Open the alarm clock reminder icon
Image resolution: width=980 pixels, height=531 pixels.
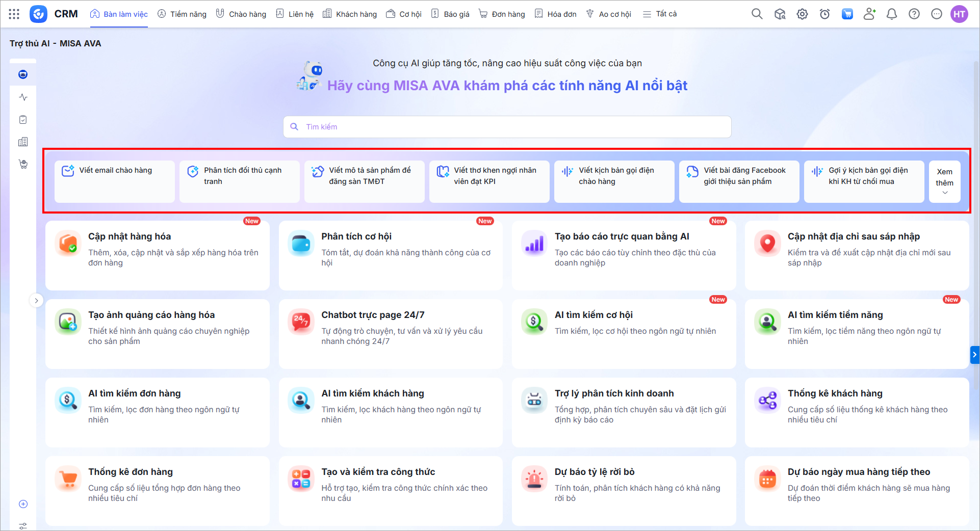pos(824,14)
